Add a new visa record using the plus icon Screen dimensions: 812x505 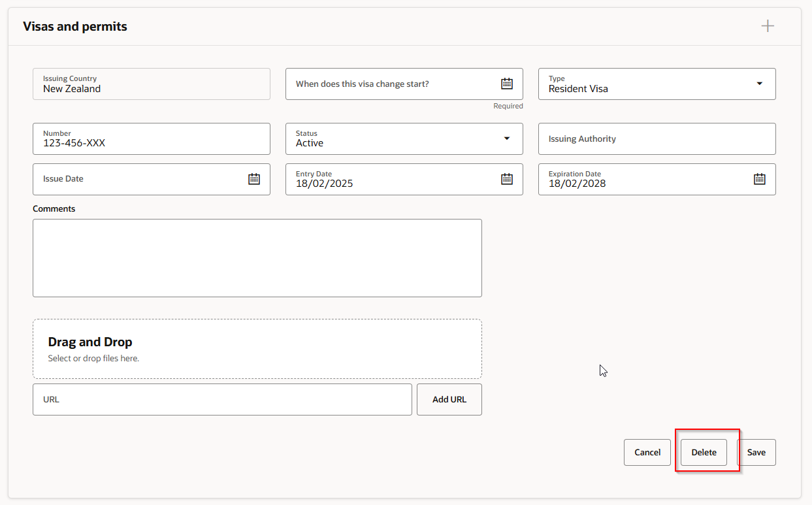(x=768, y=26)
